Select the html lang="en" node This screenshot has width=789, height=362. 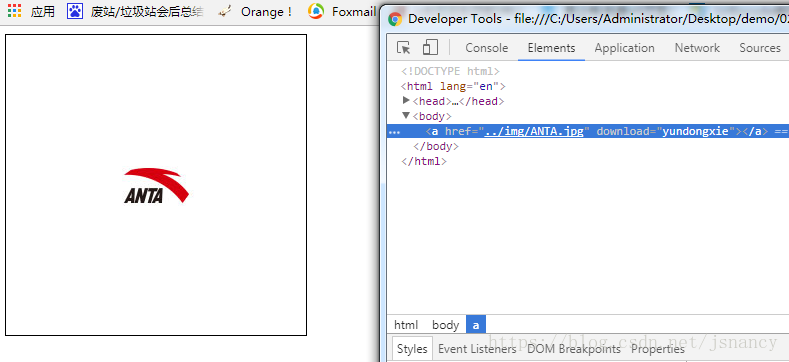click(x=453, y=87)
